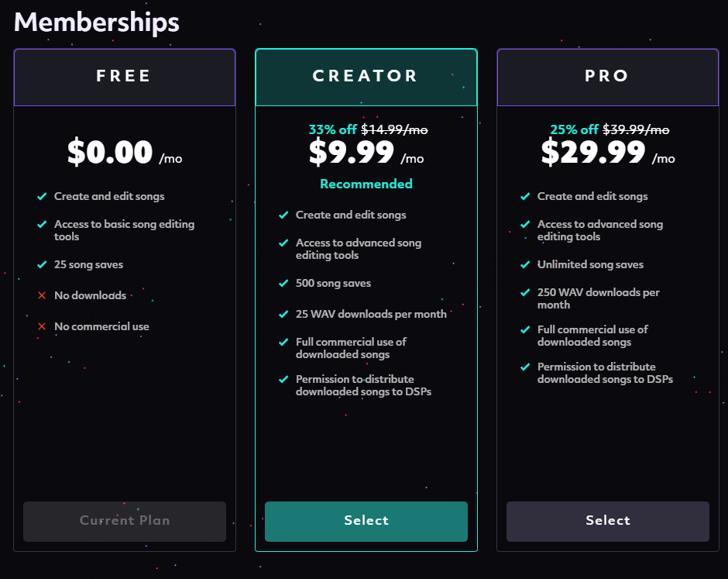Select the Pro membership plan button
The image size is (728, 579).
tap(608, 521)
